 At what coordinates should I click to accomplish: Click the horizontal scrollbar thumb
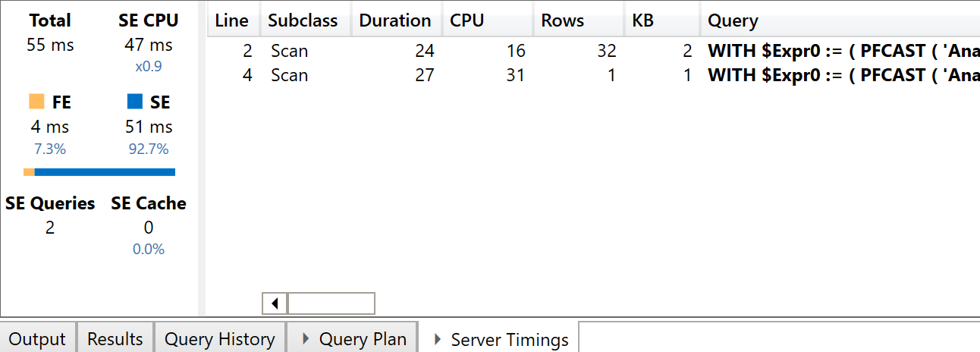[331, 303]
